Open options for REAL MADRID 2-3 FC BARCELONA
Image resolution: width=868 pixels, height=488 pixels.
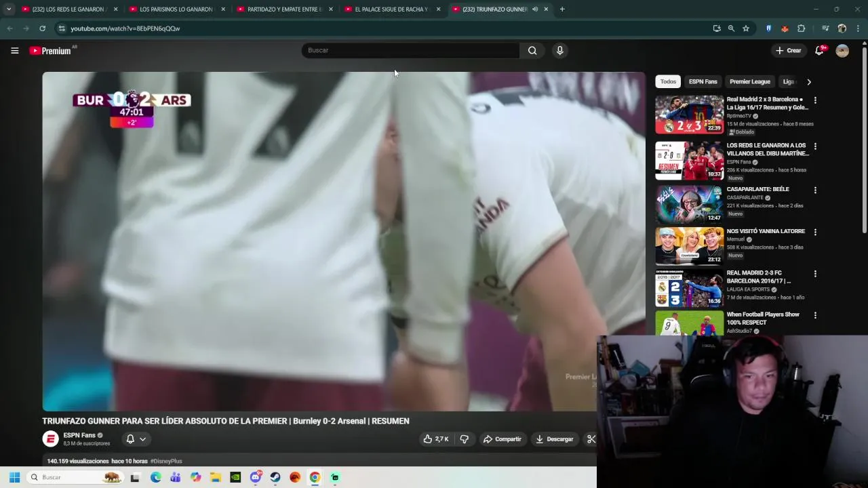tap(815, 274)
